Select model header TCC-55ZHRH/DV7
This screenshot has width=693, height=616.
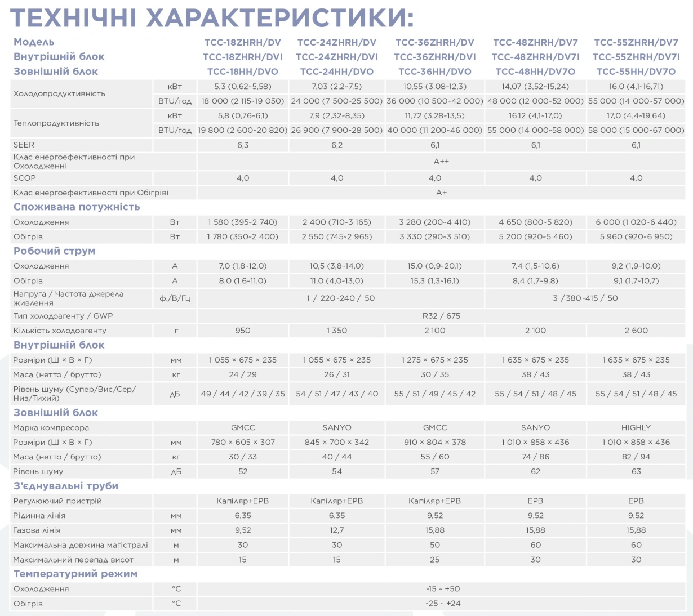(x=636, y=42)
